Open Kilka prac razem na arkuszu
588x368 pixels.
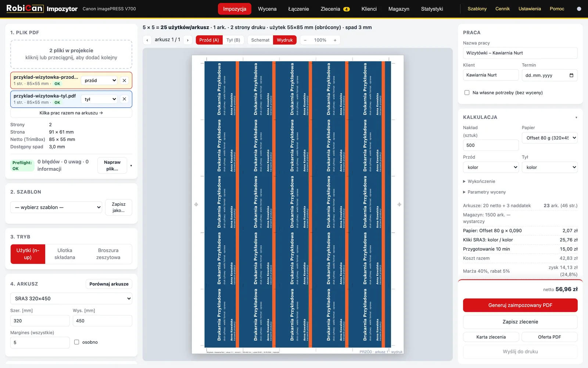coord(71,113)
